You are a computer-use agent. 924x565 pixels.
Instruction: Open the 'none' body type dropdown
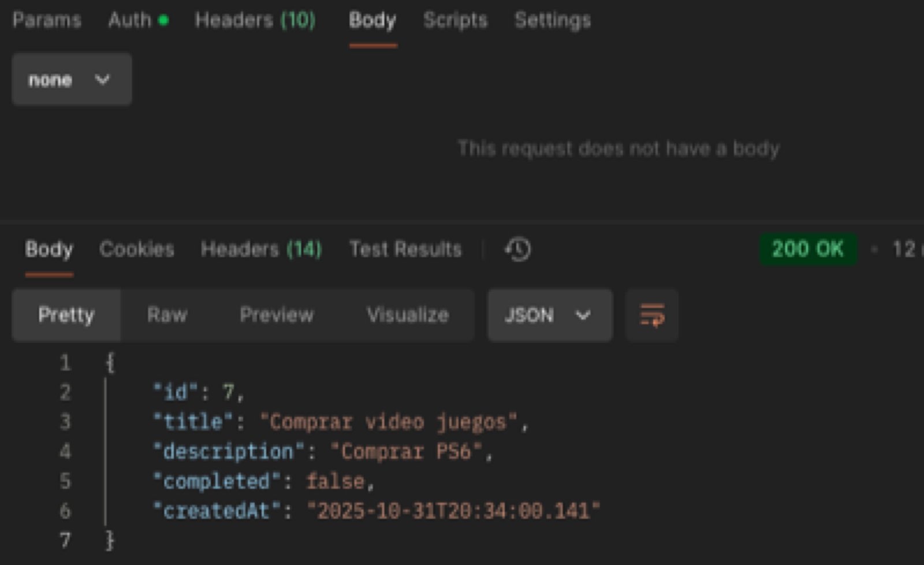point(72,79)
